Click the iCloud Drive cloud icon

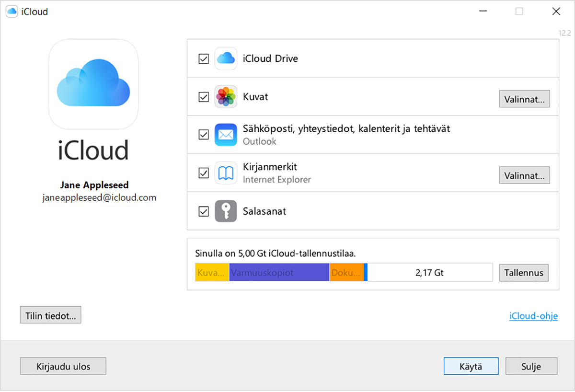pos(226,58)
